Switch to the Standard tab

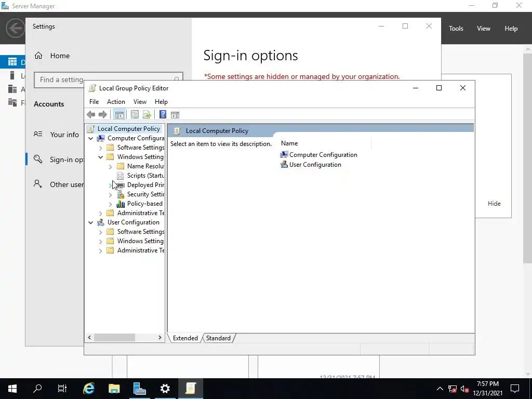(218, 338)
